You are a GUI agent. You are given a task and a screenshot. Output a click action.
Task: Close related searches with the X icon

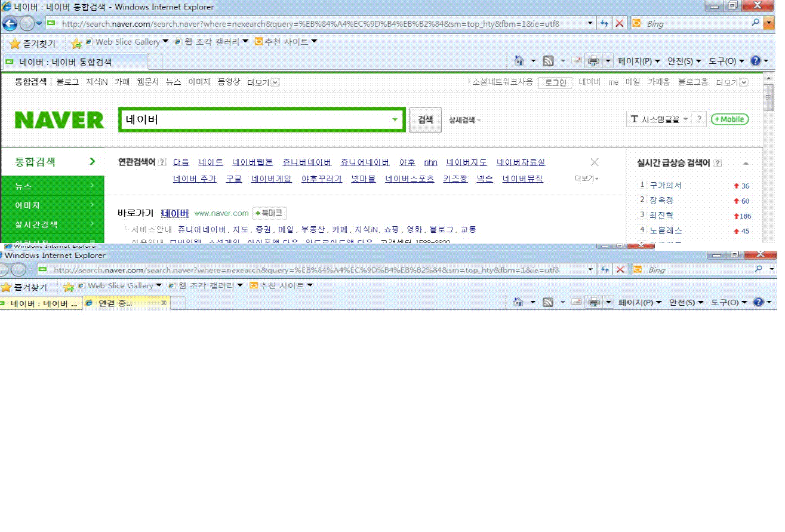click(594, 162)
